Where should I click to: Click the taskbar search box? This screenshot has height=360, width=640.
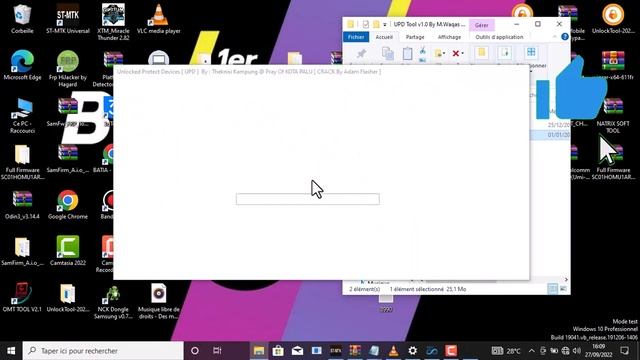pos(103,351)
